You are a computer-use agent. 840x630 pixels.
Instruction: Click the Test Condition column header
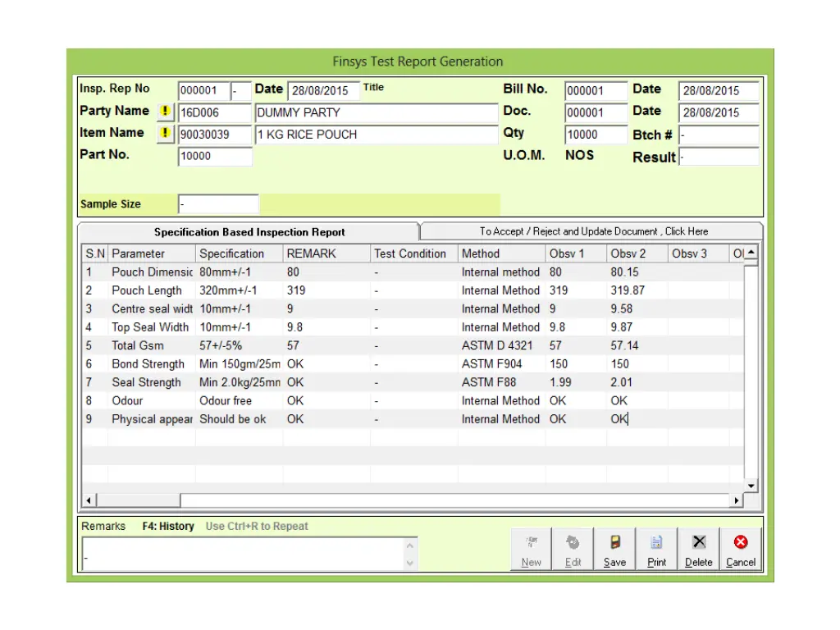[x=414, y=253]
